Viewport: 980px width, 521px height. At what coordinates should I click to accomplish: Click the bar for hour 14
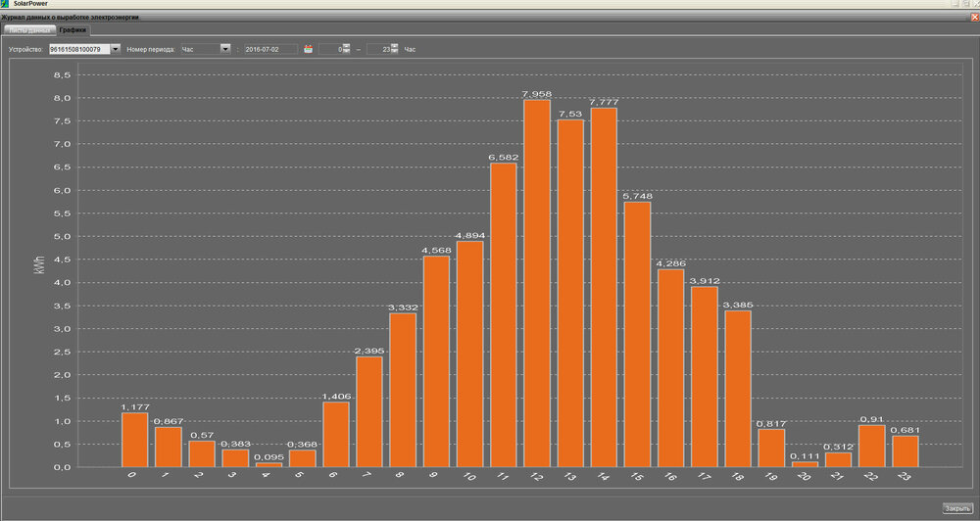pyautogui.click(x=604, y=287)
